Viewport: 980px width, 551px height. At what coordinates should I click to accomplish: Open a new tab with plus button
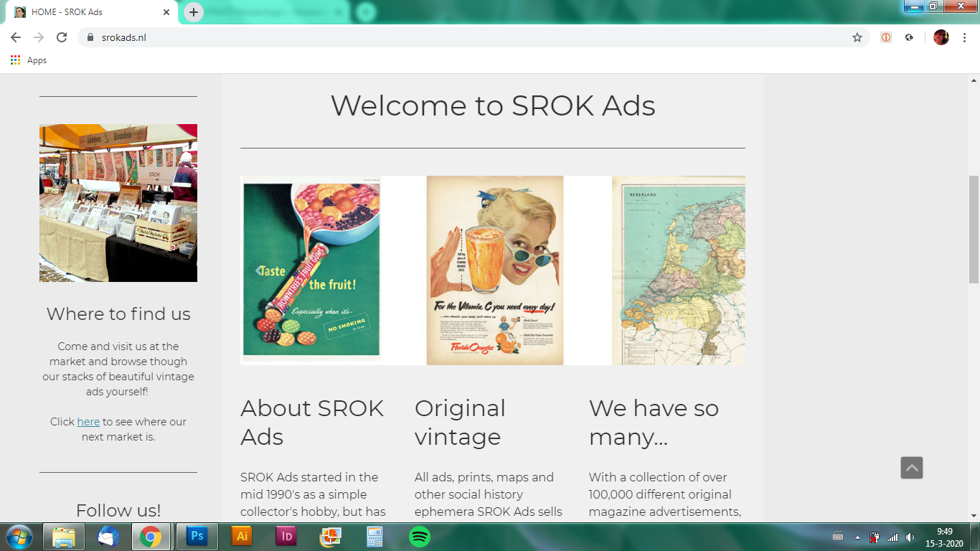coord(194,12)
